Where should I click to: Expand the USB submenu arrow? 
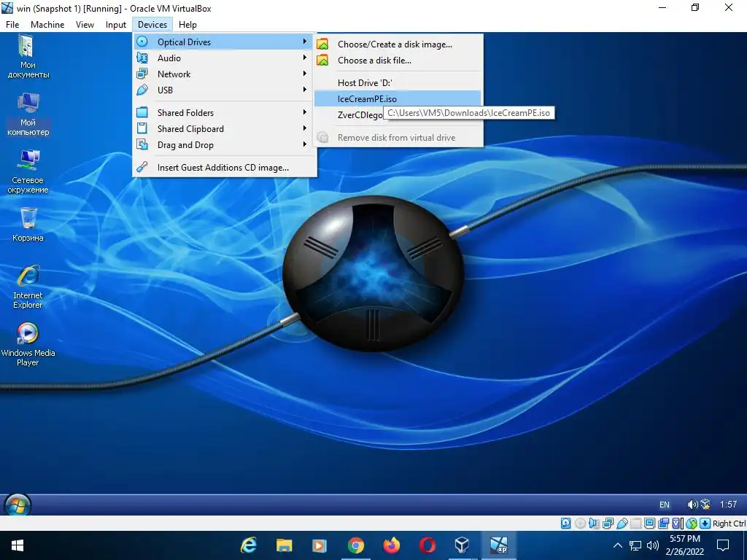[x=304, y=90]
